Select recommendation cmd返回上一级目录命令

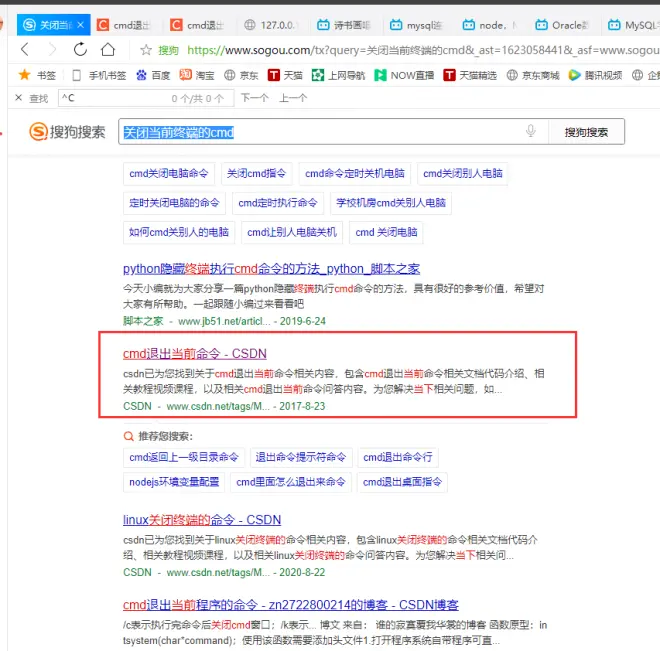(184, 457)
